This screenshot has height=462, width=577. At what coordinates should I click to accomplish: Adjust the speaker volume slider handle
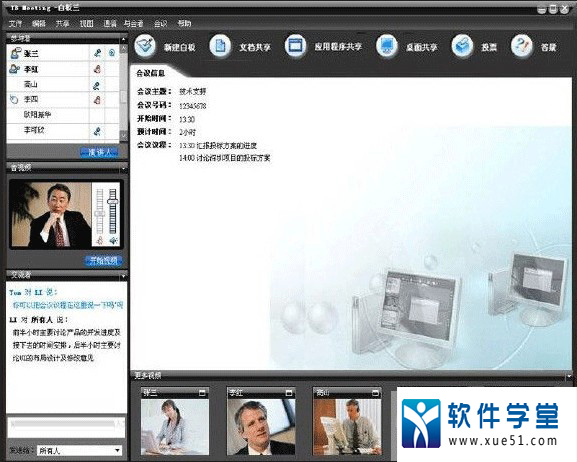click(113, 201)
